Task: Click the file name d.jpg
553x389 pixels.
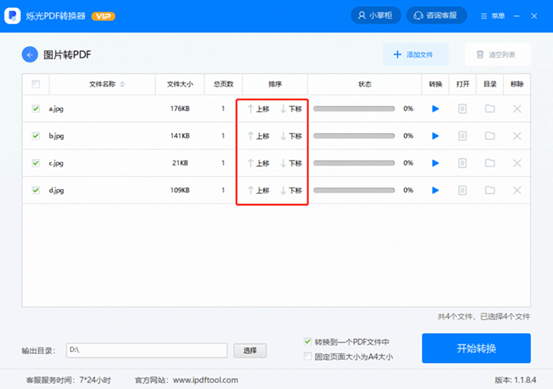Action: 56,190
